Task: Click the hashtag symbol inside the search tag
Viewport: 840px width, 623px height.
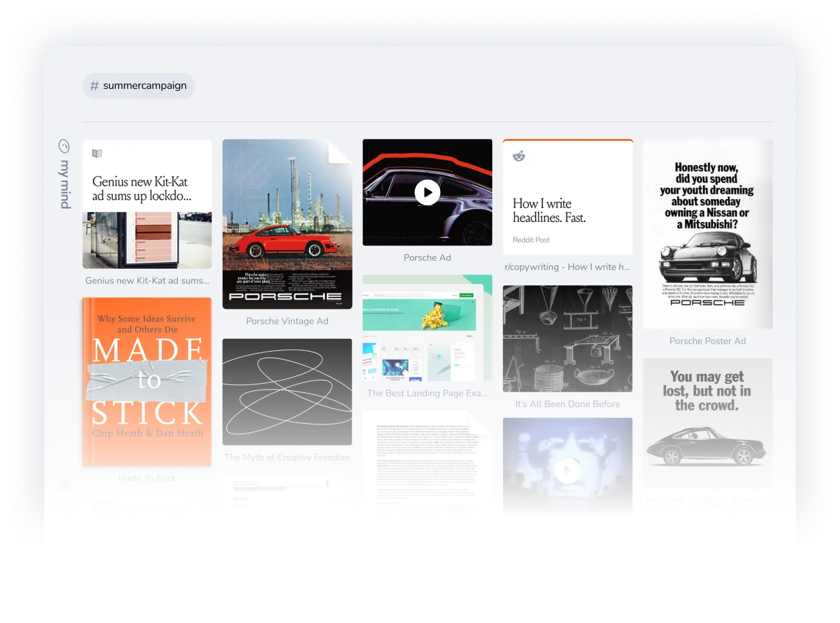Action: coord(94,86)
